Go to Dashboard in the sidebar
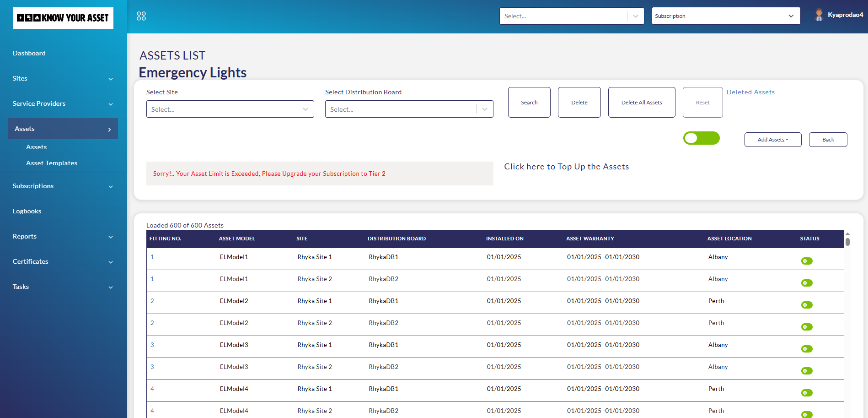868x418 pixels. (29, 53)
